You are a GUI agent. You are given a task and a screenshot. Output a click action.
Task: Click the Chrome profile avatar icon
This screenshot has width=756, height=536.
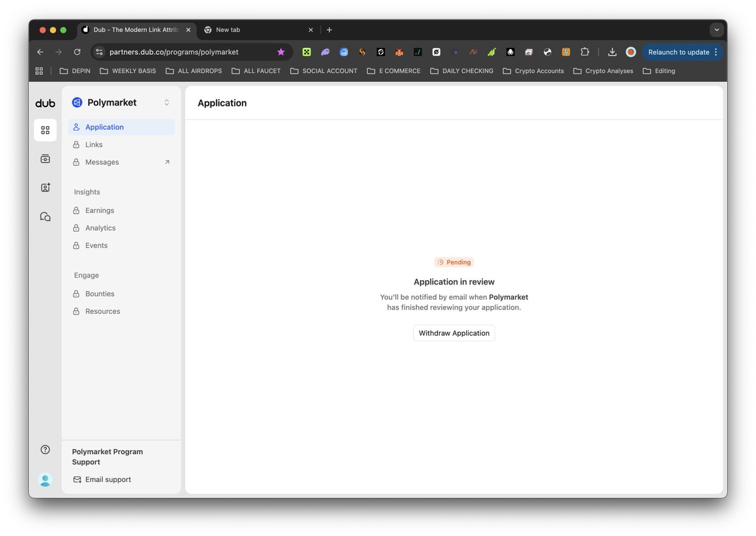(631, 52)
